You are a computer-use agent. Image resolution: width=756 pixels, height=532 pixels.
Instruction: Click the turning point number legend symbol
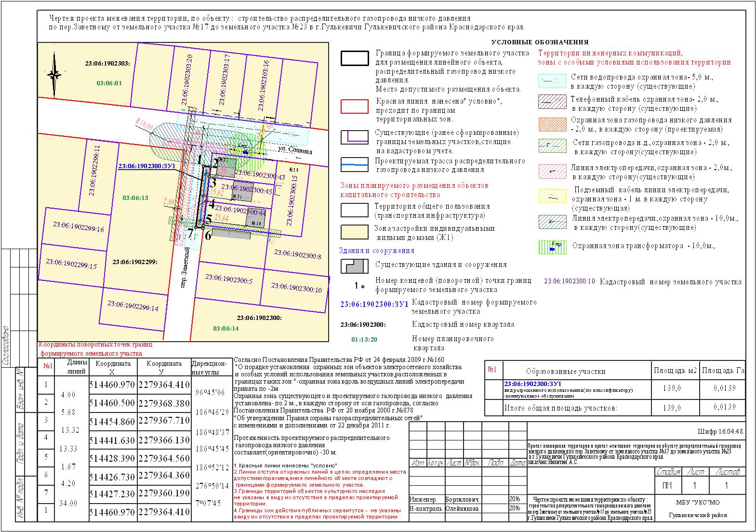pos(359,286)
